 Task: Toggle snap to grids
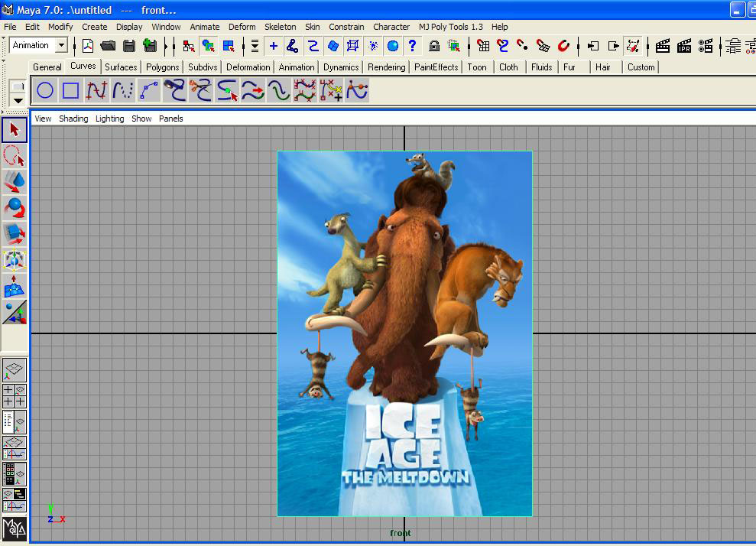click(483, 46)
